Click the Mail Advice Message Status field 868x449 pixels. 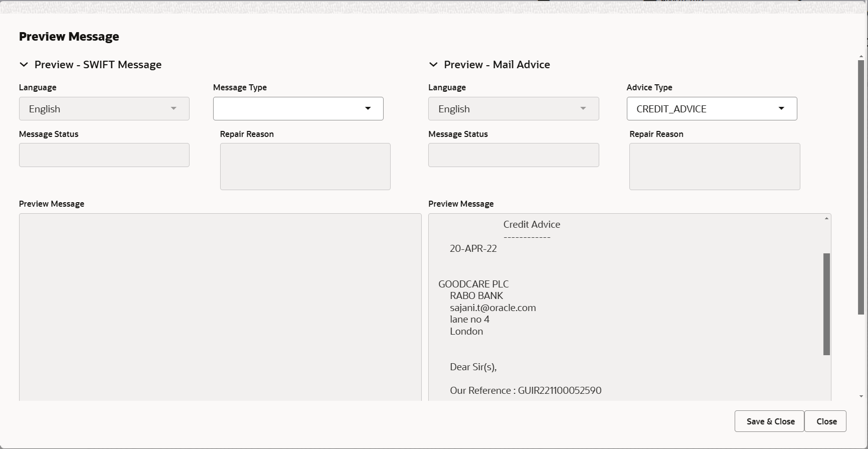point(513,155)
